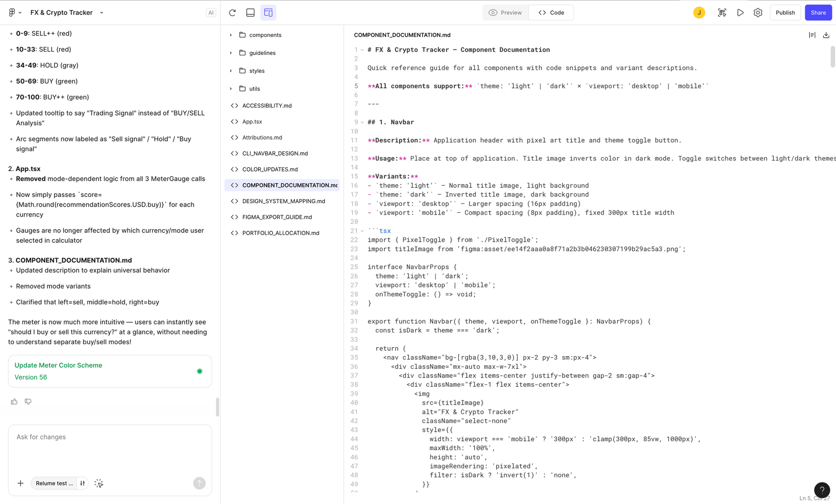Click the components folder icon
836x504 pixels.
pos(242,35)
